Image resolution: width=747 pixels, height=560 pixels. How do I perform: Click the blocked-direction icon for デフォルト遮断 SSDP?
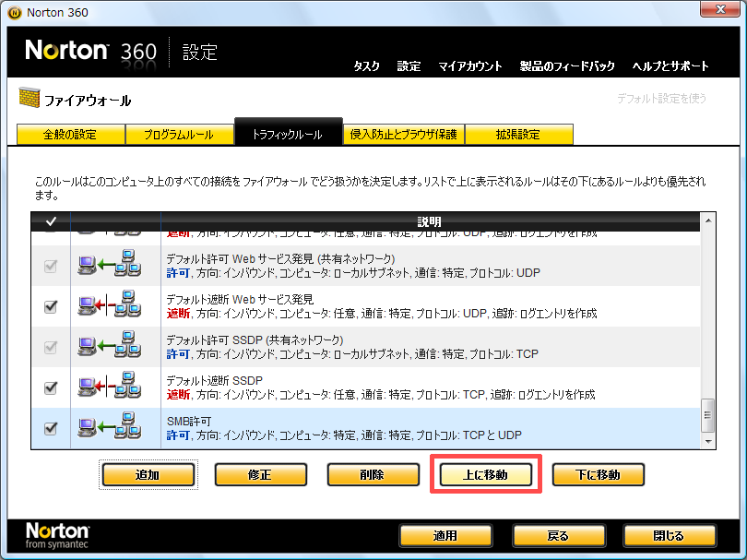point(115,387)
